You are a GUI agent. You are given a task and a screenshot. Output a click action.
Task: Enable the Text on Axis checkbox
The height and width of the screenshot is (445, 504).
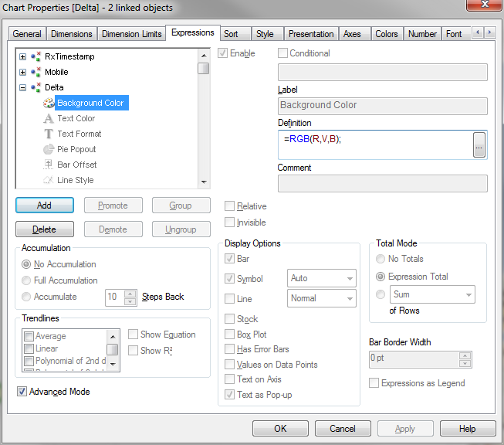coord(229,379)
